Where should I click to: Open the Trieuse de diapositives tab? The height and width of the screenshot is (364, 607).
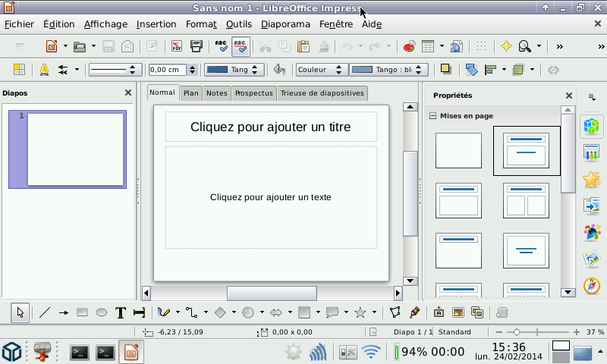coord(322,93)
